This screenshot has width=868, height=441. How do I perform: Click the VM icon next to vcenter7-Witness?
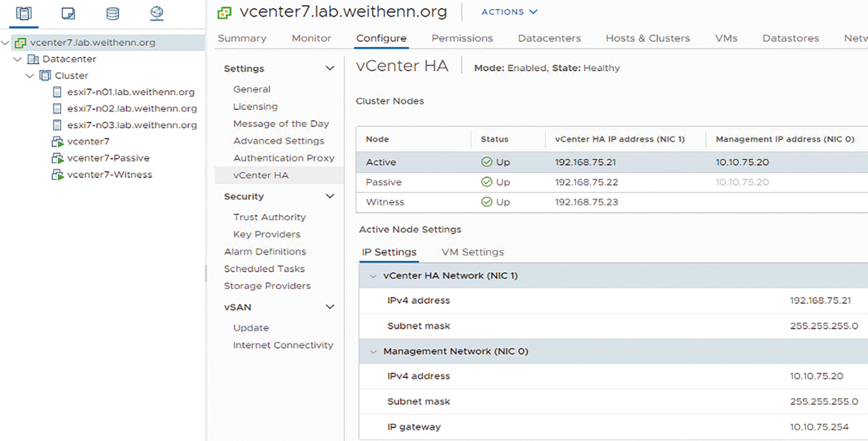pyautogui.click(x=58, y=175)
